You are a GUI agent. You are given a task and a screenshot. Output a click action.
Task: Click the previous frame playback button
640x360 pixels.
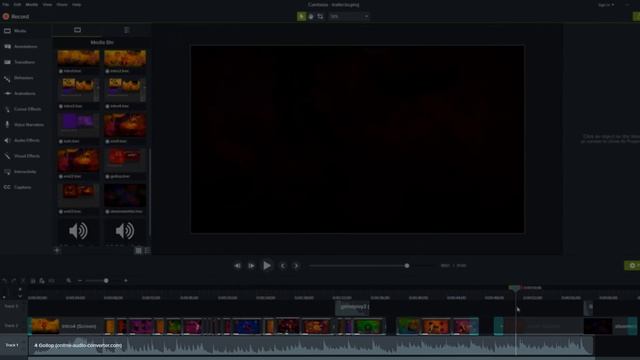tap(237, 266)
